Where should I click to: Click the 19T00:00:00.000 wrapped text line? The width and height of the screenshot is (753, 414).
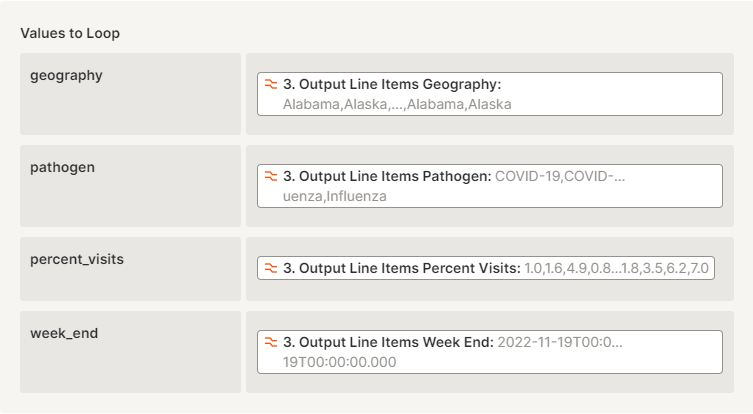pos(340,362)
